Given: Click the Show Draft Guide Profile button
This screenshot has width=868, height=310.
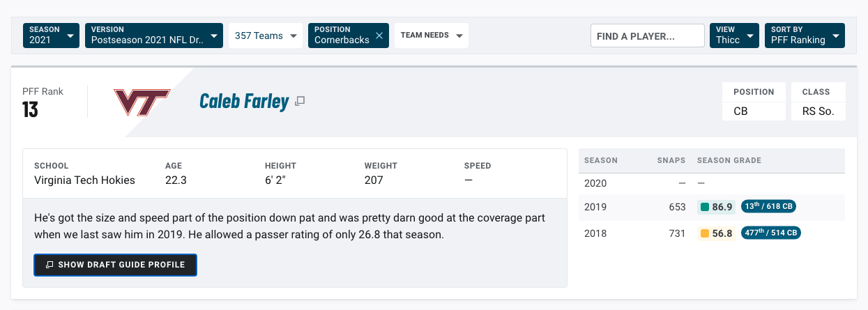Looking at the screenshot, I should (116, 265).
